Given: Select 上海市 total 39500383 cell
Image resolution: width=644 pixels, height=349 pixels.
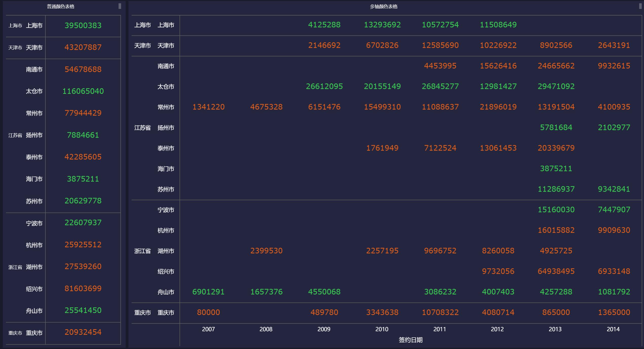Looking at the screenshot, I should (x=83, y=25).
